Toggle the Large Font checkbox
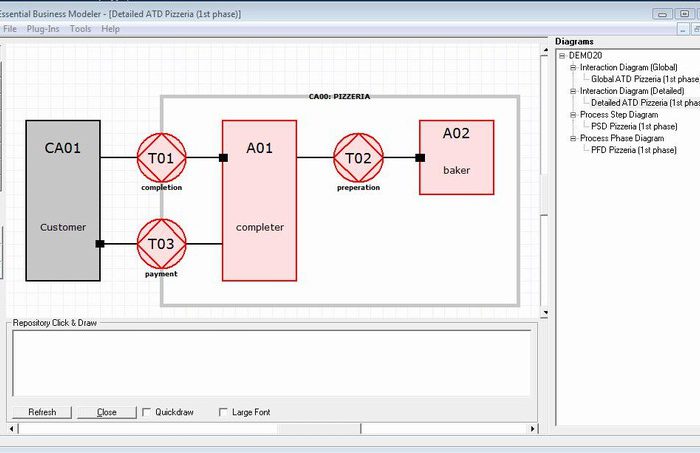700x453 pixels. pyautogui.click(x=223, y=412)
